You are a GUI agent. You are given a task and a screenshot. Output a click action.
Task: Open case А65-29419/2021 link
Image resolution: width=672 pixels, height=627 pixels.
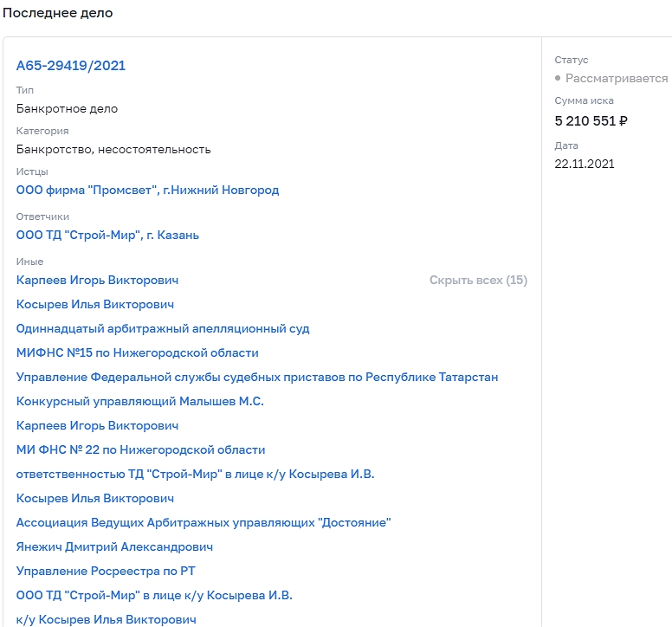click(x=71, y=66)
